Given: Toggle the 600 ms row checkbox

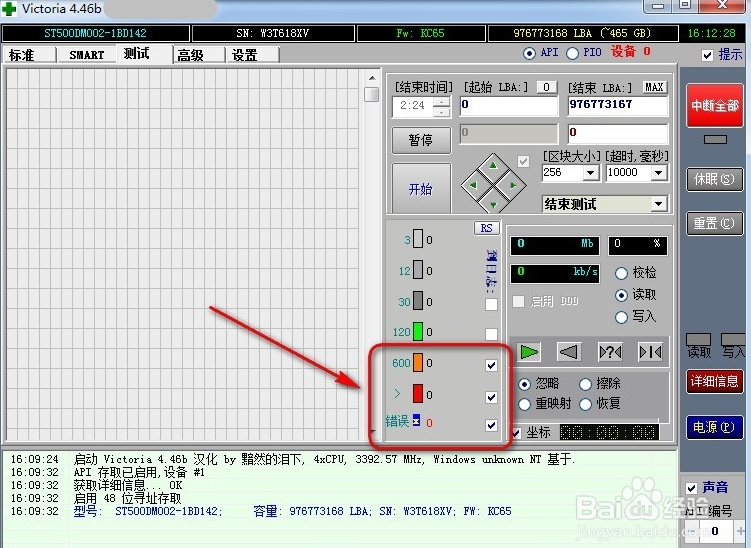Looking at the screenshot, I should (491, 365).
